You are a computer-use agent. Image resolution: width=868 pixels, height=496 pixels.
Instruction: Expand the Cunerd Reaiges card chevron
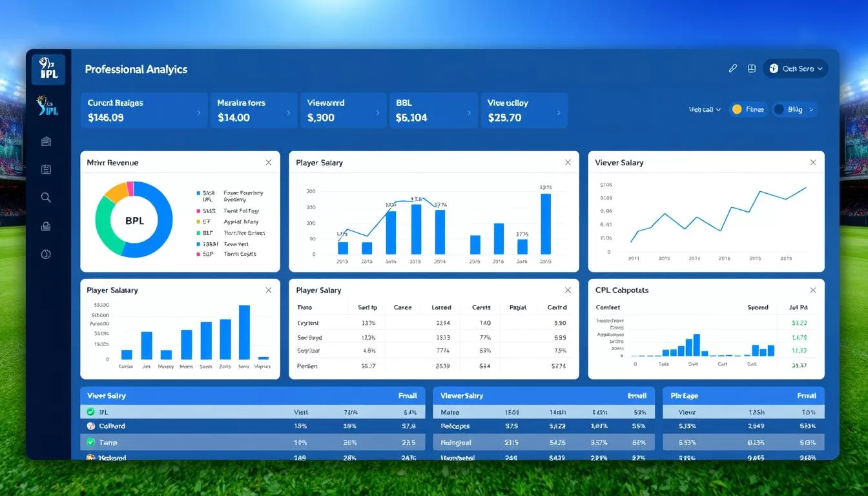tap(198, 112)
